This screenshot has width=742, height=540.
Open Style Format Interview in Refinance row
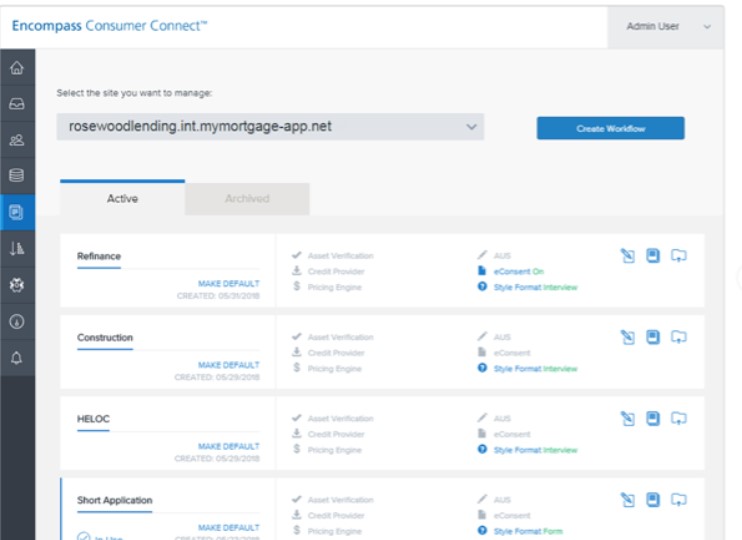[535, 287]
